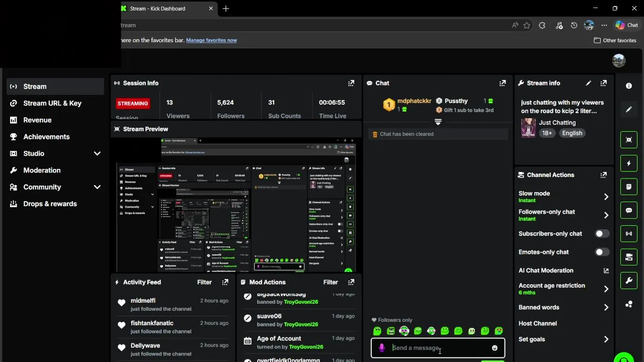Toggle the channel actions sidebar icon

point(629,257)
